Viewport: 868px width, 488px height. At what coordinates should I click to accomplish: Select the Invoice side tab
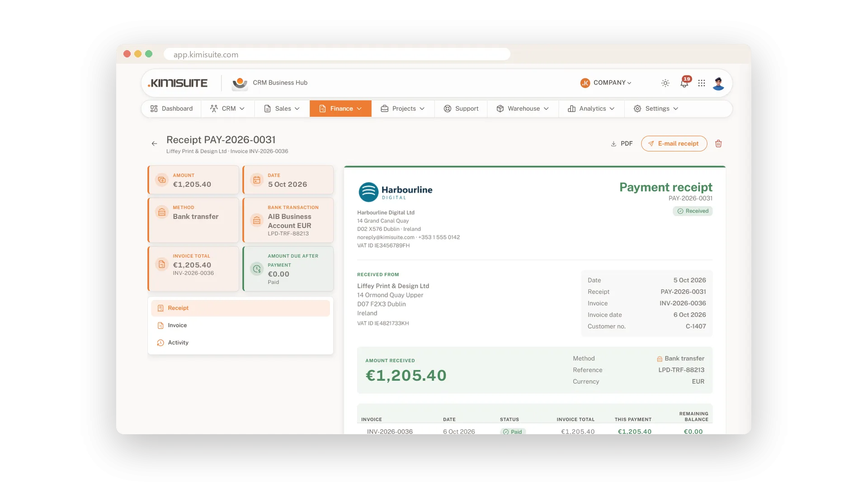click(240, 325)
